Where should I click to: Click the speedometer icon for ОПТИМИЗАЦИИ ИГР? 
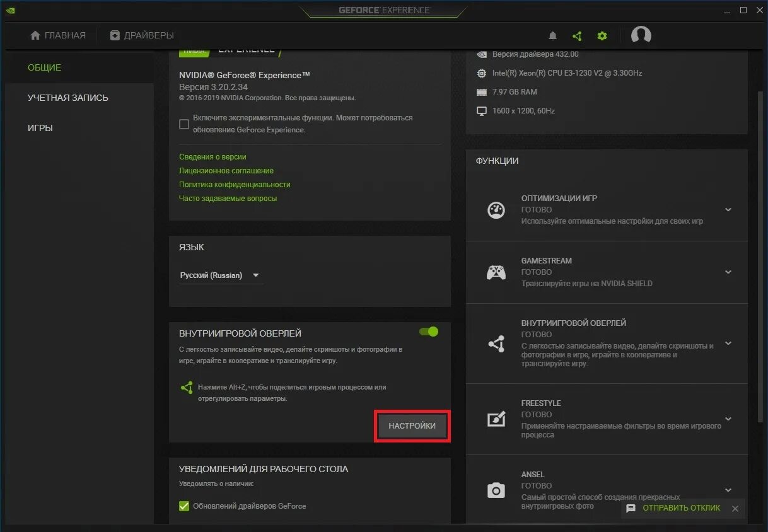496,210
